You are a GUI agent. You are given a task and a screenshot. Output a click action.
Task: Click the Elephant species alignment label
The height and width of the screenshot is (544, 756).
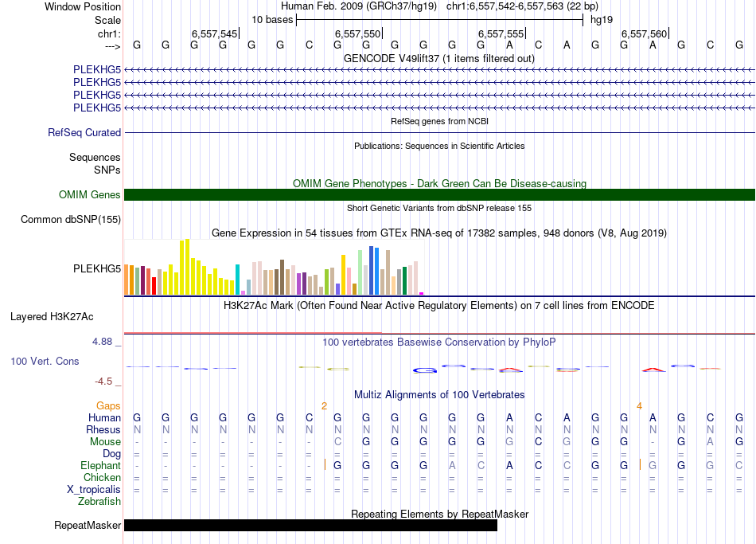coord(100,466)
